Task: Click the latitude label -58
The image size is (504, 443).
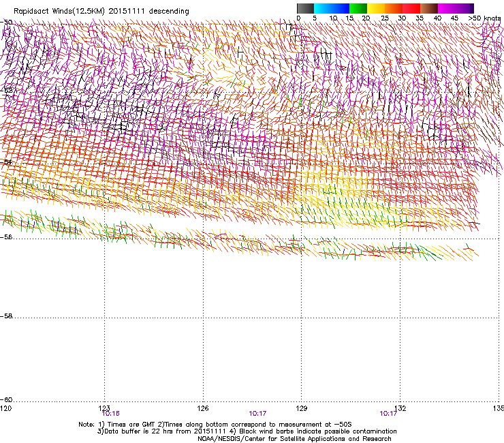Action: (x=6, y=316)
